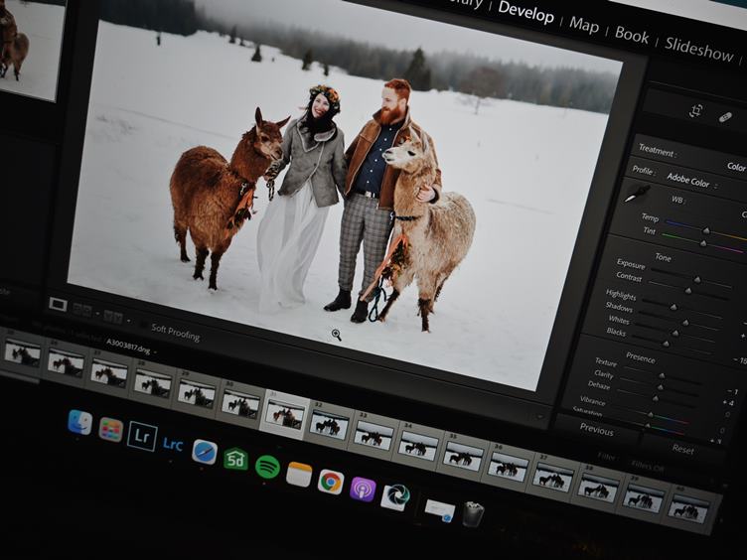Image resolution: width=747 pixels, height=560 pixels.
Task: Open the Slideshow module
Action: [x=699, y=49]
